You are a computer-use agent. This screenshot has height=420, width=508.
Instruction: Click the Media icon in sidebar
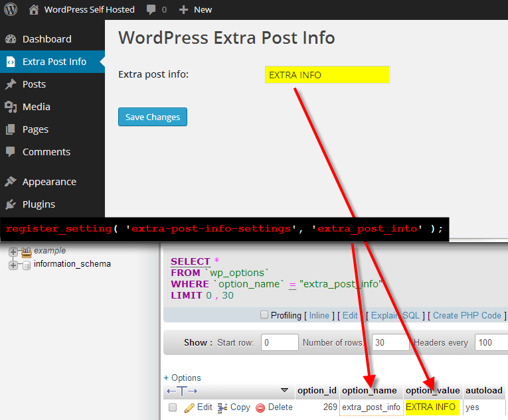pos(11,107)
